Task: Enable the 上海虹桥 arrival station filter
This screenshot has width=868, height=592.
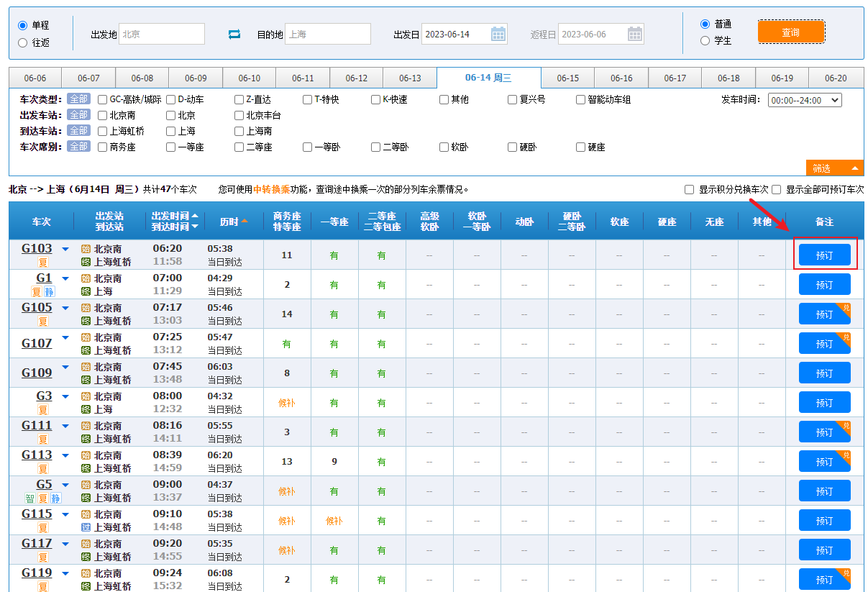Action: 103,131
